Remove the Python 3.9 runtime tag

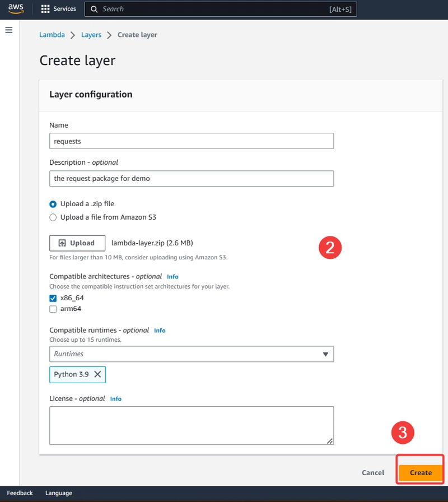point(97,374)
